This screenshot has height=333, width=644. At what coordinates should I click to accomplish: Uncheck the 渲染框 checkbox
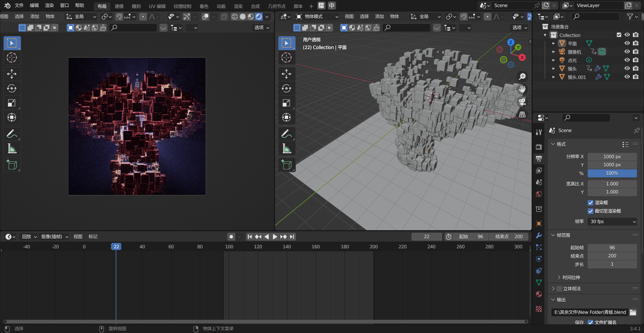pos(590,203)
